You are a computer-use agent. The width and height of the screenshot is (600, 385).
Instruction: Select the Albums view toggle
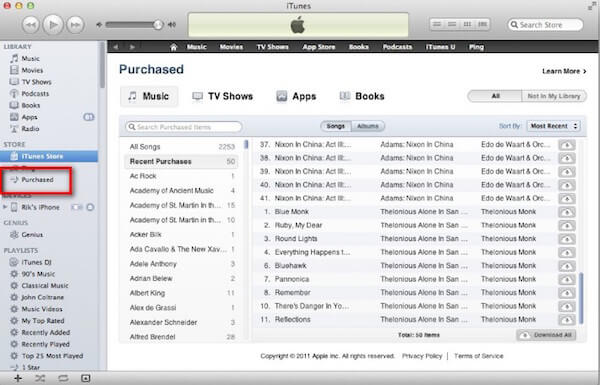pyautogui.click(x=368, y=126)
